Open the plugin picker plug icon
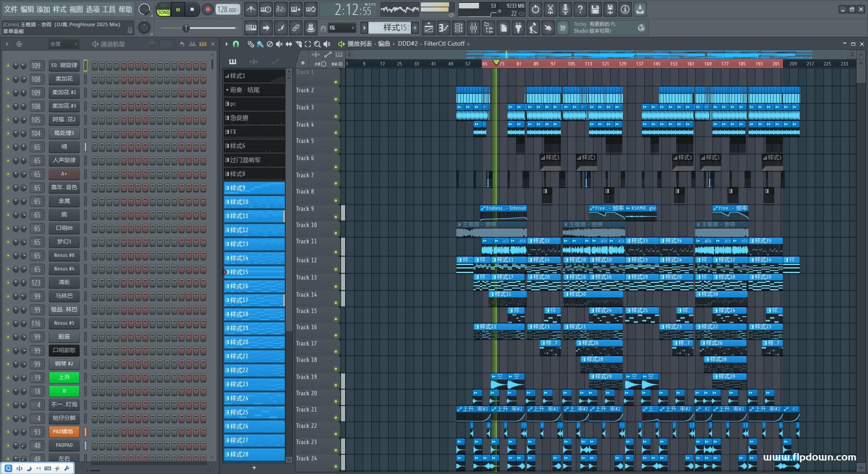868x474 pixels. (x=518, y=28)
